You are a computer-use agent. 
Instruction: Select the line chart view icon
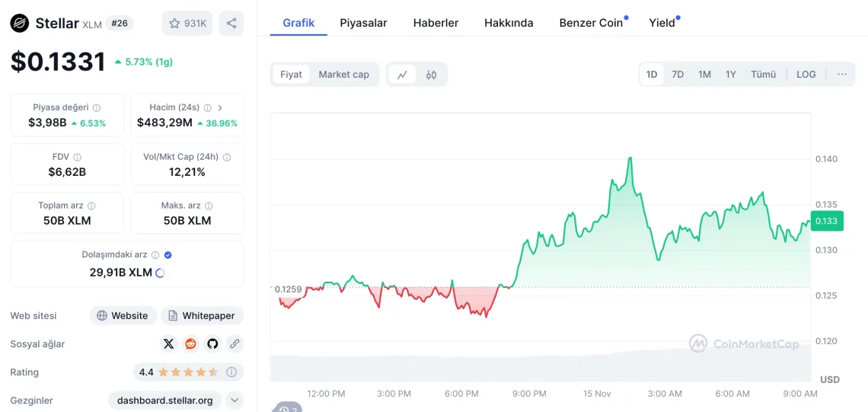point(402,75)
